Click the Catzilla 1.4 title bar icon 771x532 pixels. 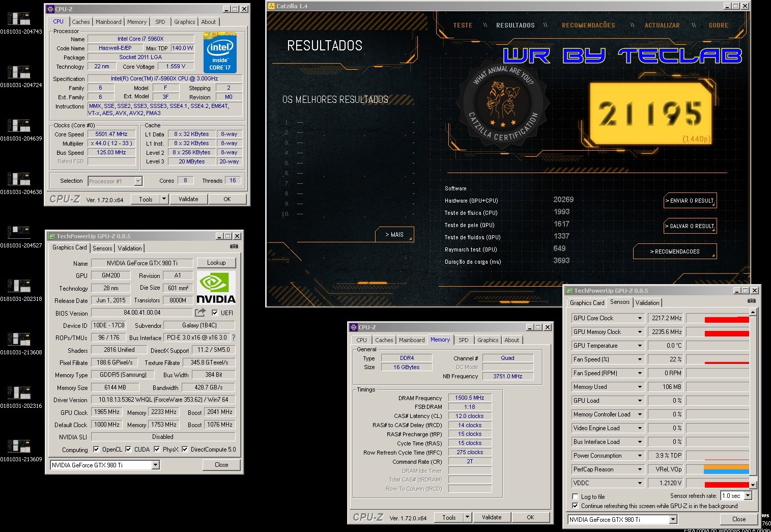click(x=271, y=6)
